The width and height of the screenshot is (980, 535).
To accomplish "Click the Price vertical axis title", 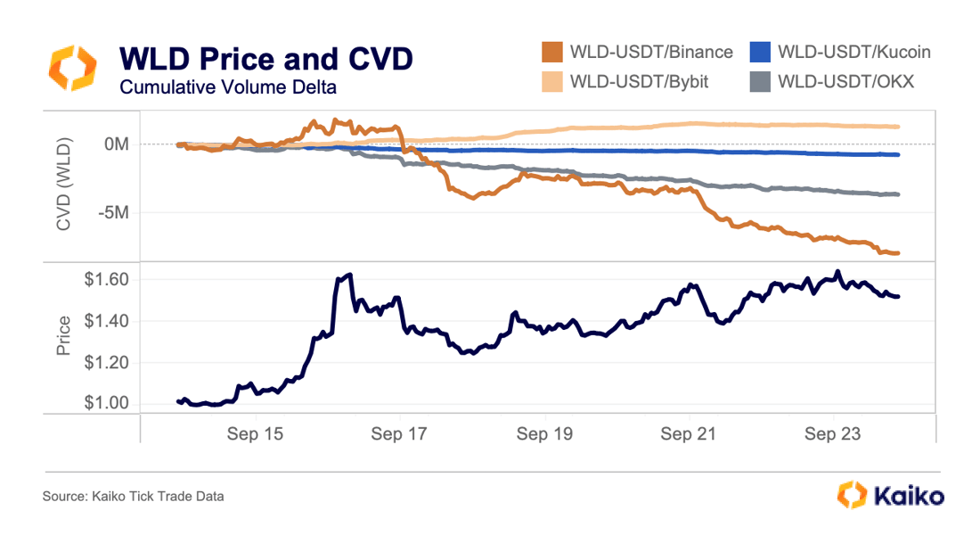I will pyautogui.click(x=63, y=336).
